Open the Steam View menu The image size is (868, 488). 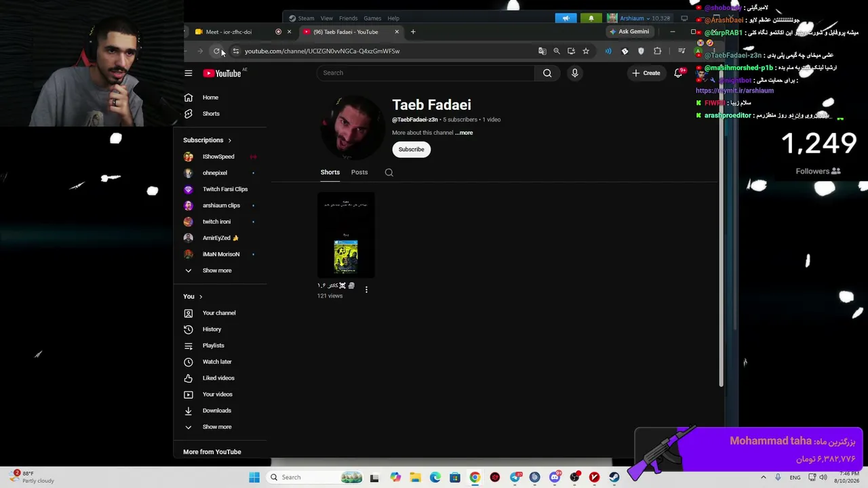327,18
